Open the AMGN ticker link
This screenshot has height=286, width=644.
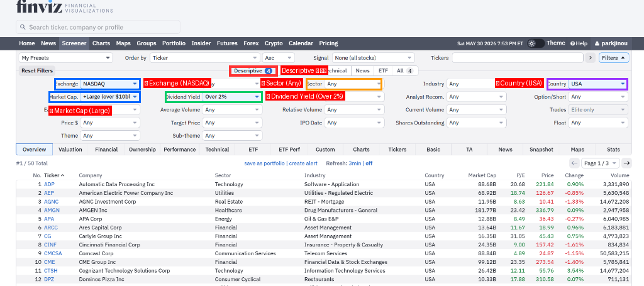(52, 211)
